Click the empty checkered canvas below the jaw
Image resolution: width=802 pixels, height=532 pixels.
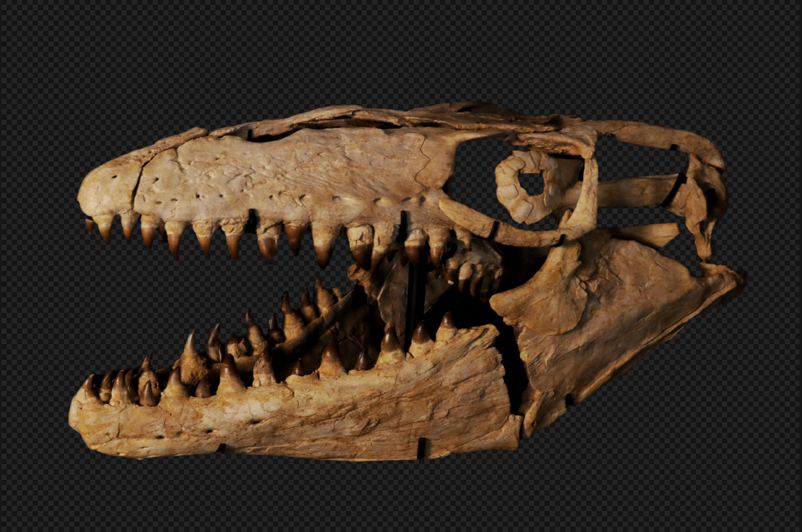(x=401, y=499)
